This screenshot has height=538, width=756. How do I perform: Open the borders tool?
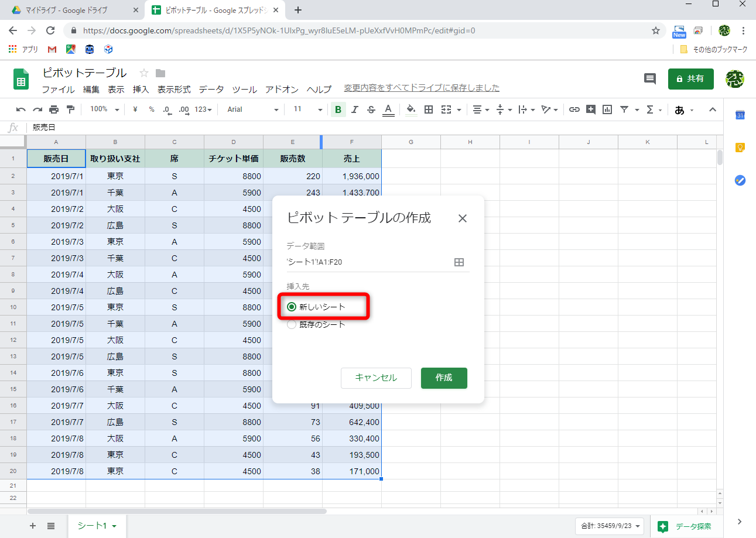point(429,109)
